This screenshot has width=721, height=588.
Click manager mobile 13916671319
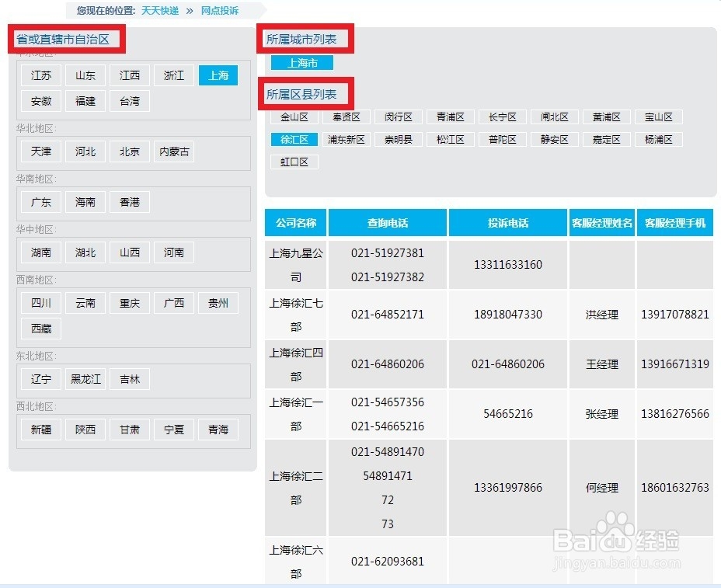point(675,364)
